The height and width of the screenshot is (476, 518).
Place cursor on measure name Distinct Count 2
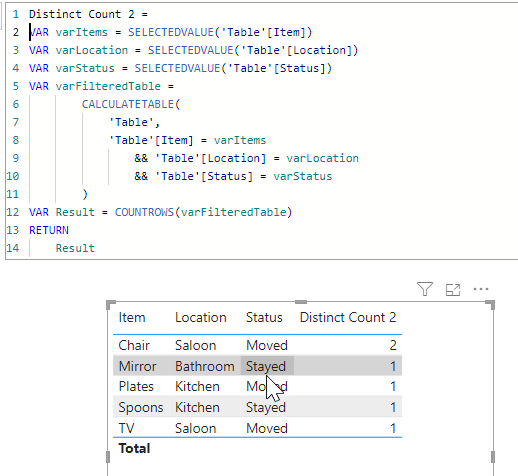tap(82, 14)
